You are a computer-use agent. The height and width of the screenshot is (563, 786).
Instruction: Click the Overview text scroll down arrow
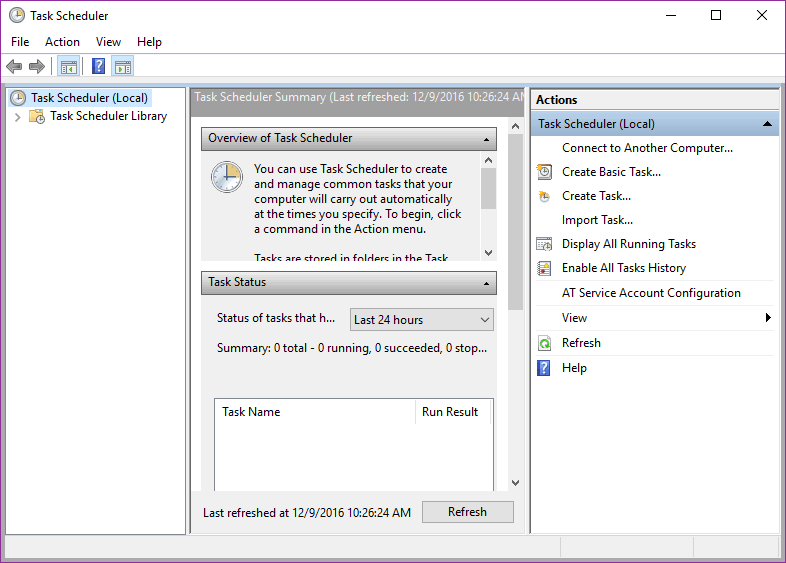pos(489,253)
